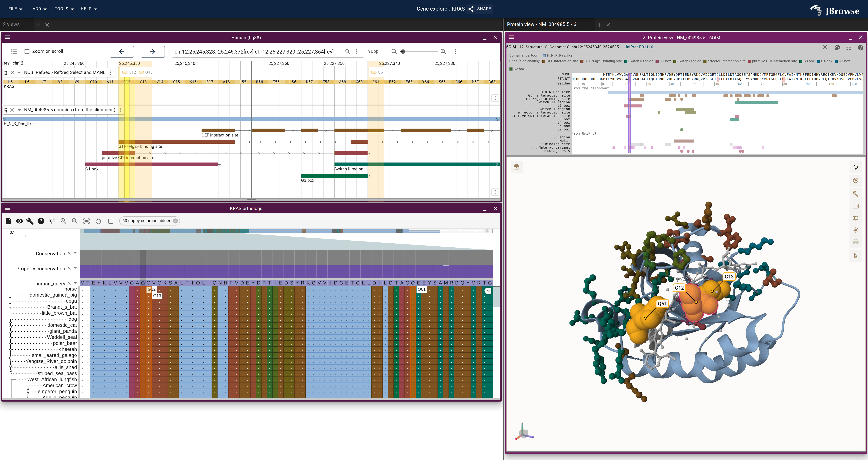Collapse NM_004985.5 domains track arrow
868x460 pixels.
click(x=19, y=110)
